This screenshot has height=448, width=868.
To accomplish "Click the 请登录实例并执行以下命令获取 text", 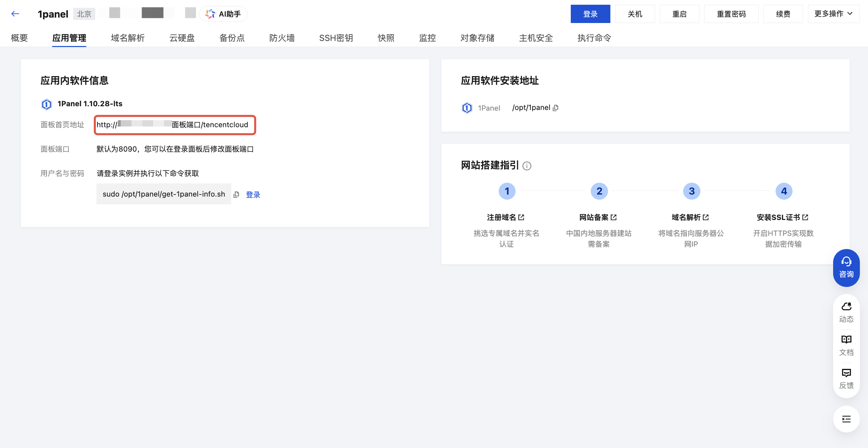I will point(148,174).
